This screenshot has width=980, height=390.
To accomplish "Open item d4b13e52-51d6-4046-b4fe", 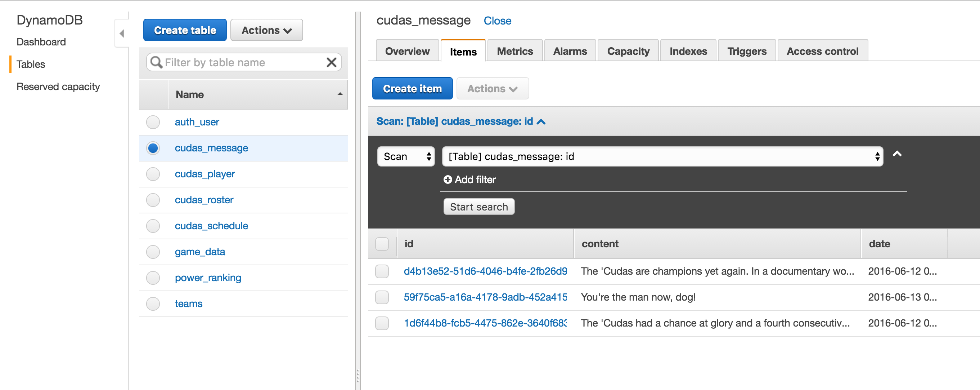I will tap(485, 271).
